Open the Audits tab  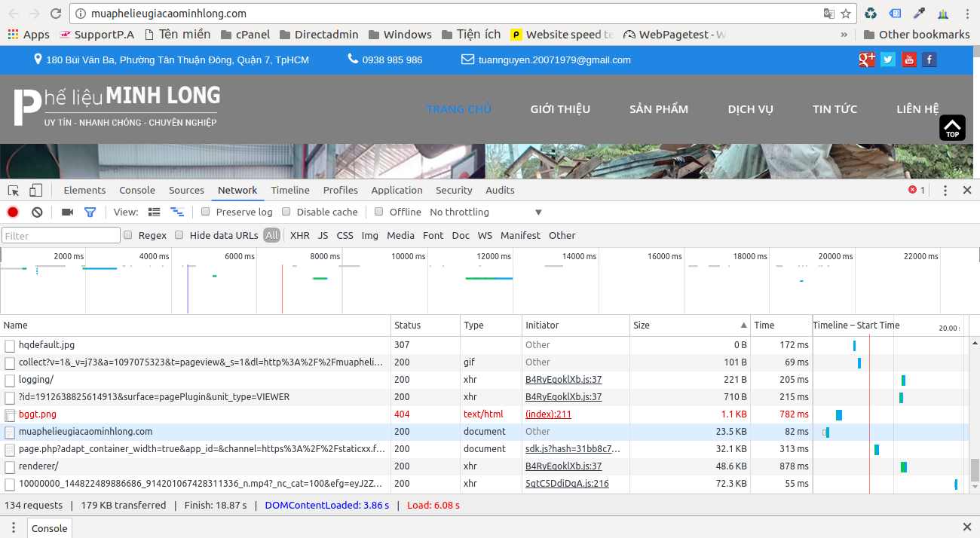[x=500, y=191]
